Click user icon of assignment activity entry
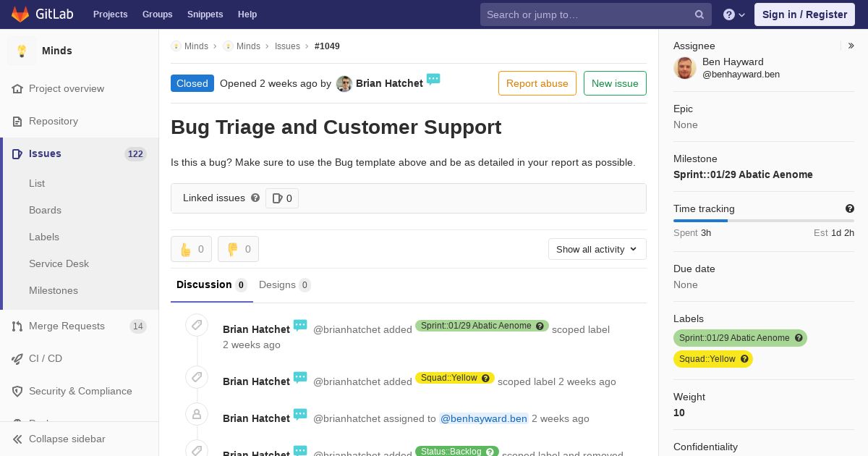 pyautogui.click(x=197, y=414)
